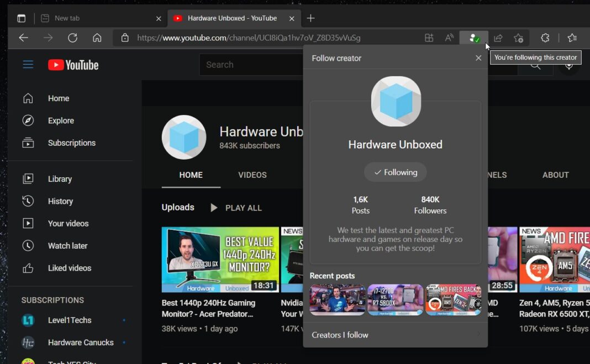The image size is (590, 364).
Task: Toggle off the Following button
Action: point(395,172)
